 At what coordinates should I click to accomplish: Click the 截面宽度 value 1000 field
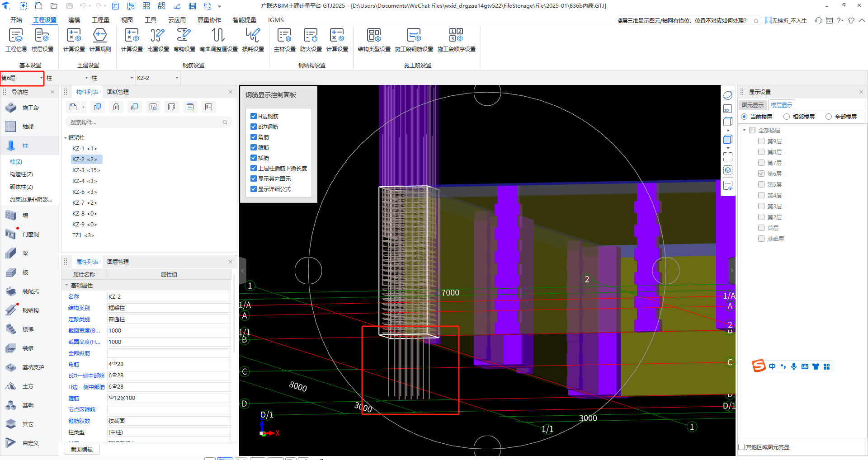(x=169, y=330)
